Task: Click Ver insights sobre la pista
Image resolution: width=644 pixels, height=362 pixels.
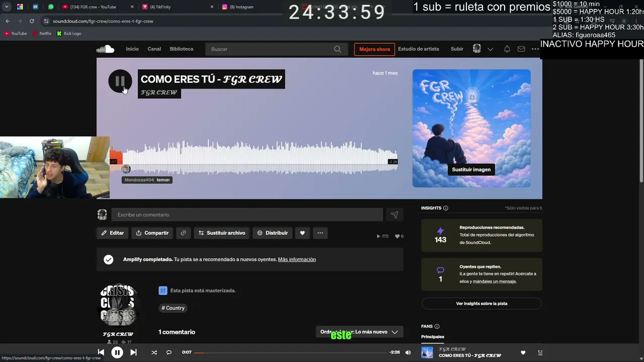Action: (481, 304)
